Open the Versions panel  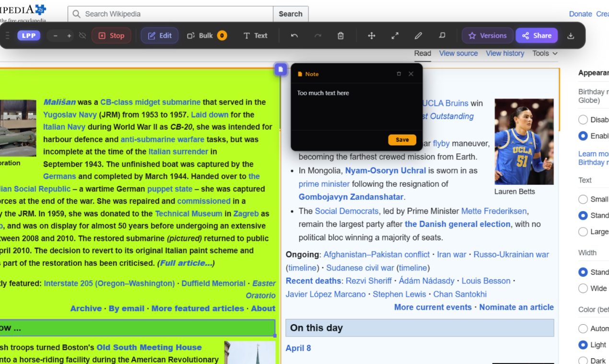pos(487,35)
